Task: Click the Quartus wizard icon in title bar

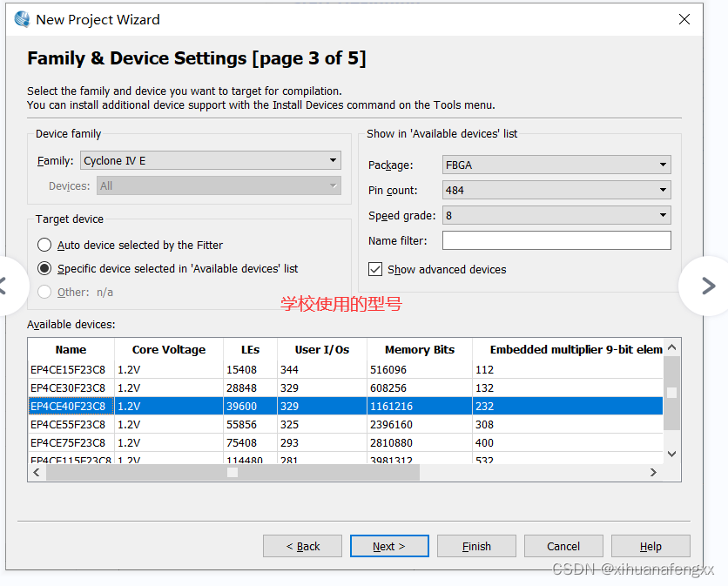Action: (22, 19)
